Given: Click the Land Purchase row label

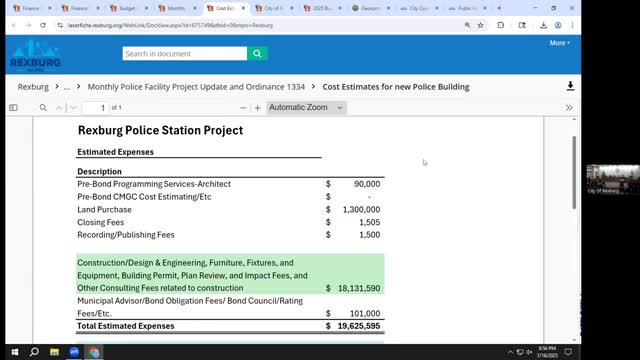Looking at the screenshot, I should coord(104,210).
